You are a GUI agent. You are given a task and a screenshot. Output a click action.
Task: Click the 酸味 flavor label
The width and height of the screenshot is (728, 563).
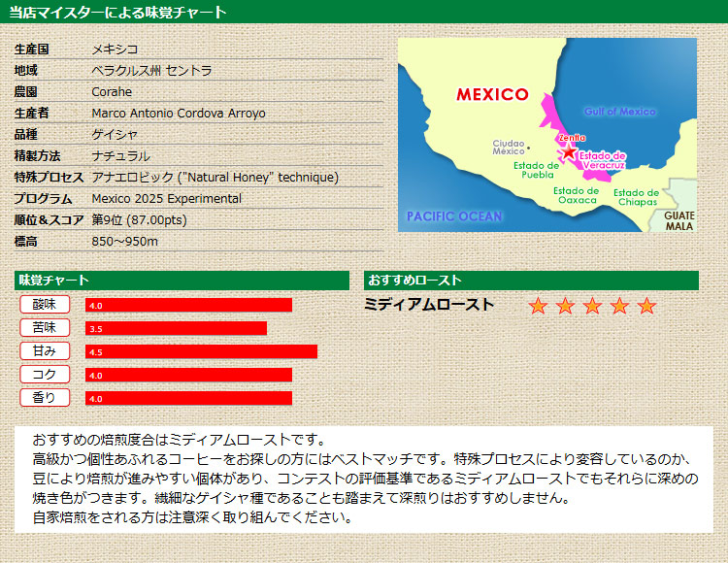click(x=45, y=305)
